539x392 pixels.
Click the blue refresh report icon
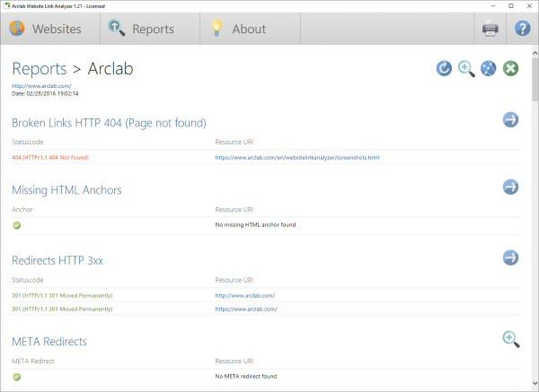(x=444, y=68)
